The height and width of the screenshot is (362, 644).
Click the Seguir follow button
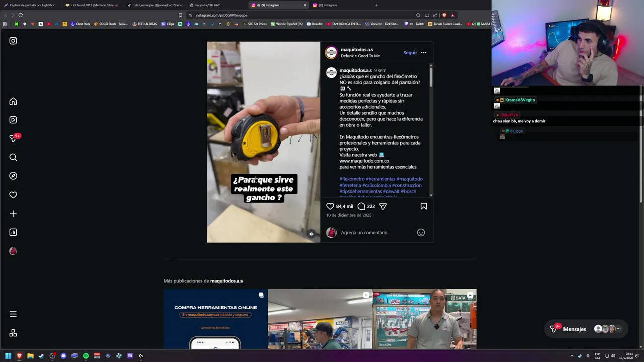410,53
